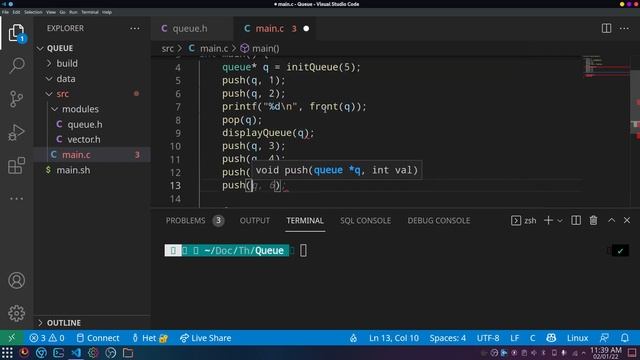Open main.sh in the explorer tree
Image resolution: width=640 pixels, height=360 pixels.
[92, 170]
